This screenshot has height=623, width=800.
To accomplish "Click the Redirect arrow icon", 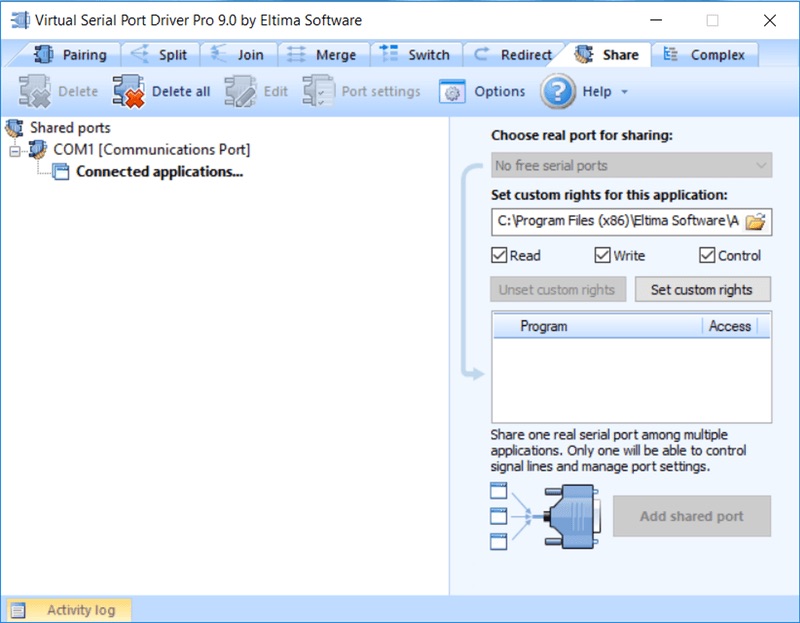I will tap(482, 53).
